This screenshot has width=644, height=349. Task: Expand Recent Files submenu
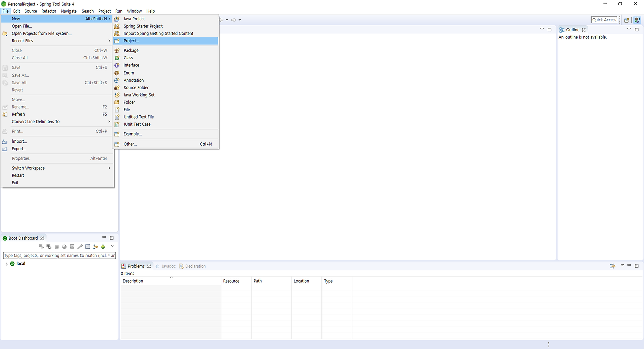click(x=57, y=41)
